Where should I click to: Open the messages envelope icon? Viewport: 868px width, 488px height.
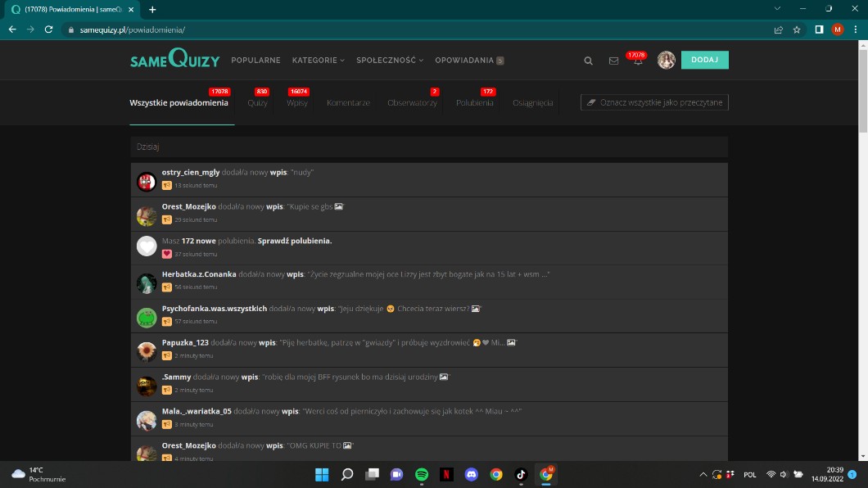click(x=613, y=61)
